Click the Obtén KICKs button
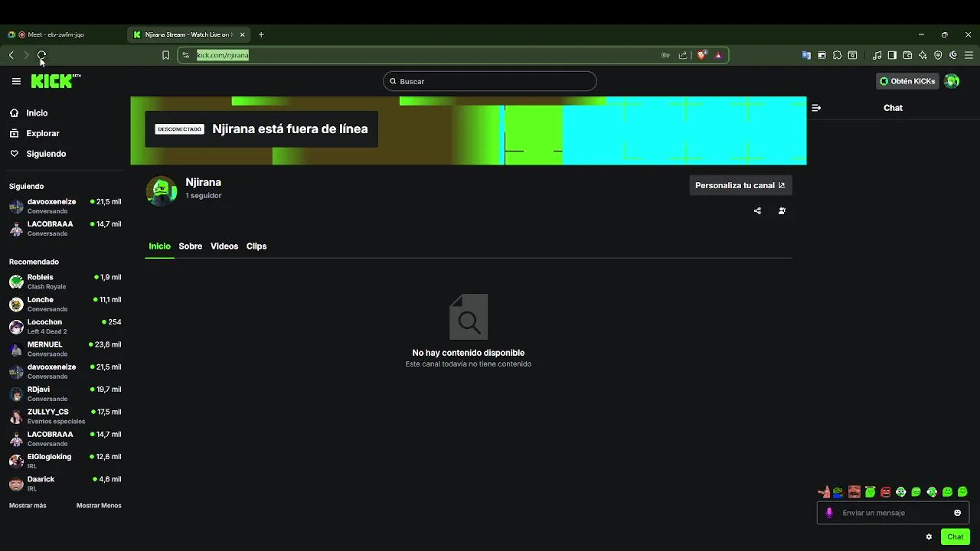 pos(907,81)
